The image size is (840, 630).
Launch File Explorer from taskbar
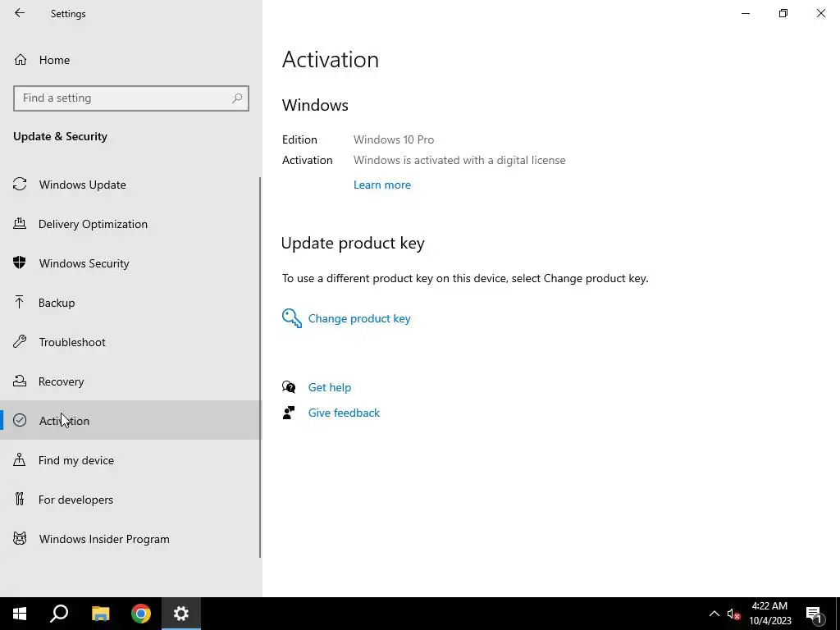pyautogui.click(x=100, y=614)
